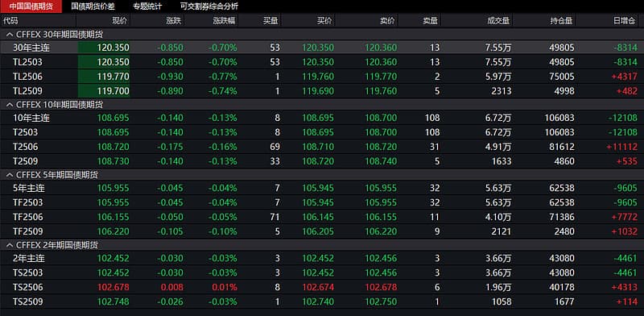This screenshot has height=316, width=644.
Task: Collapse the CFFEX 10年期国债期货 group
Action: [x=10, y=105]
